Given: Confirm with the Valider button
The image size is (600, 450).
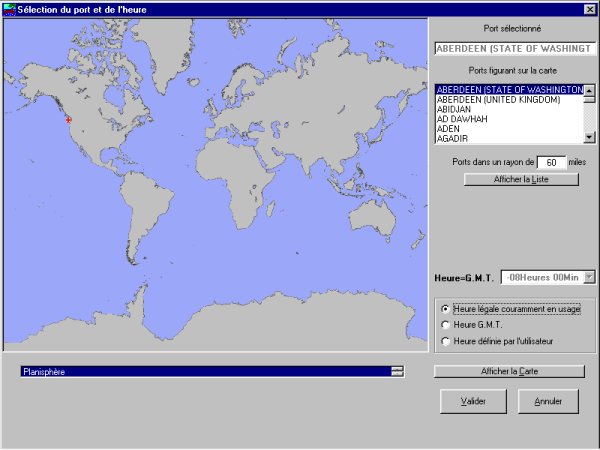Looking at the screenshot, I should [x=473, y=401].
